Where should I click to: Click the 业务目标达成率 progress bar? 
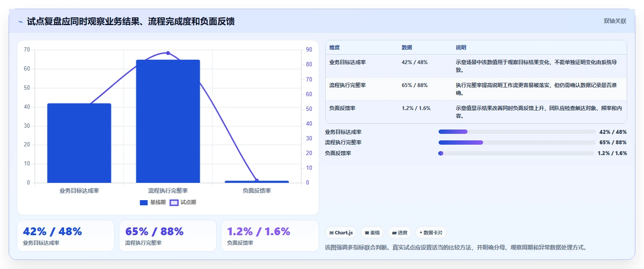(x=517, y=132)
